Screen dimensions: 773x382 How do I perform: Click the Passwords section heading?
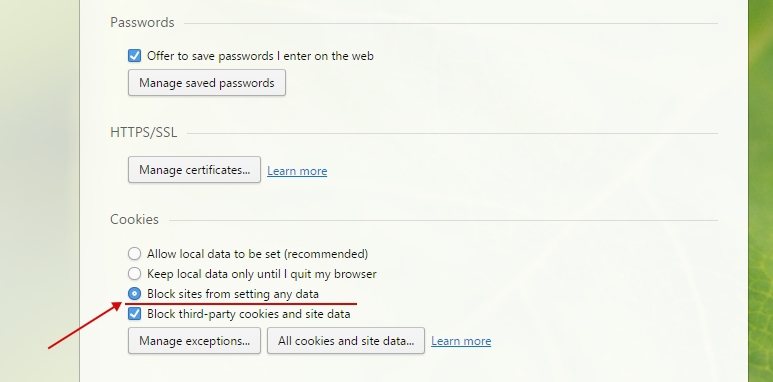pyautogui.click(x=142, y=23)
